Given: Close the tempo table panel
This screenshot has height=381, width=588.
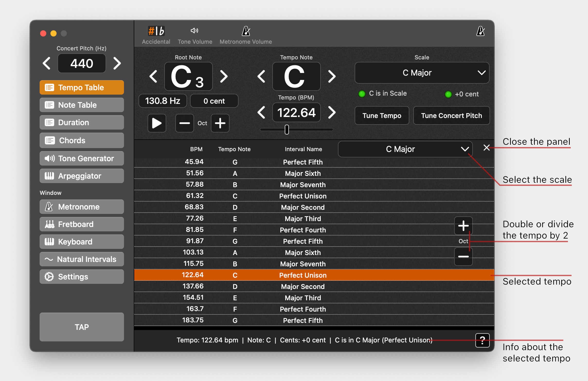Looking at the screenshot, I should (486, 148).
